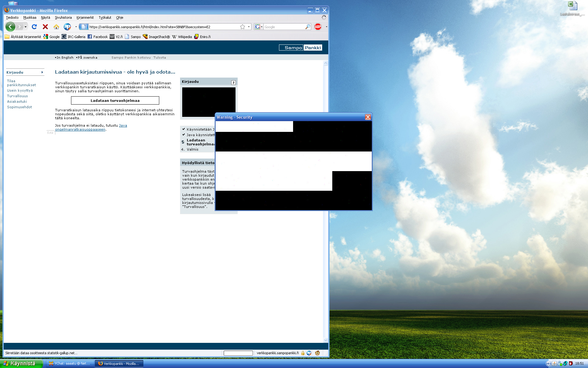Viewport: 588px width, 368px height.
Task: Click the Adblock Plus ABP icon
Action: click(318, 27)
